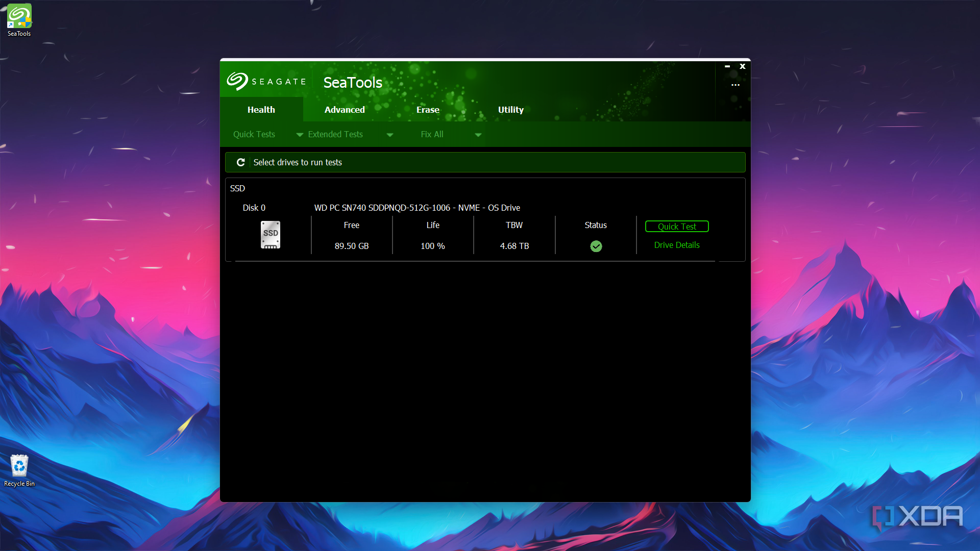Click the green status checkmark icon
This screenshot has width=980, height=551.
coord(596,246)
